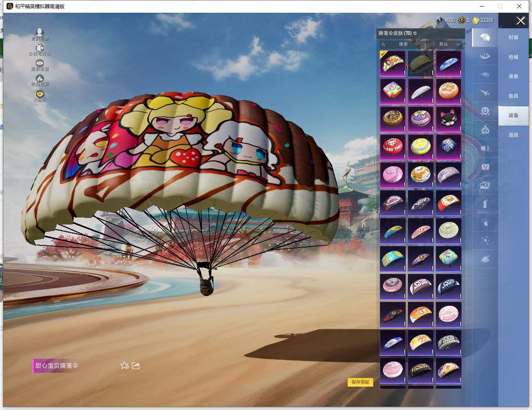Image resolution: width=532 pixels, height=410 pixels.
Task: Click the 搜索 search field
Action: click(400, 44)
